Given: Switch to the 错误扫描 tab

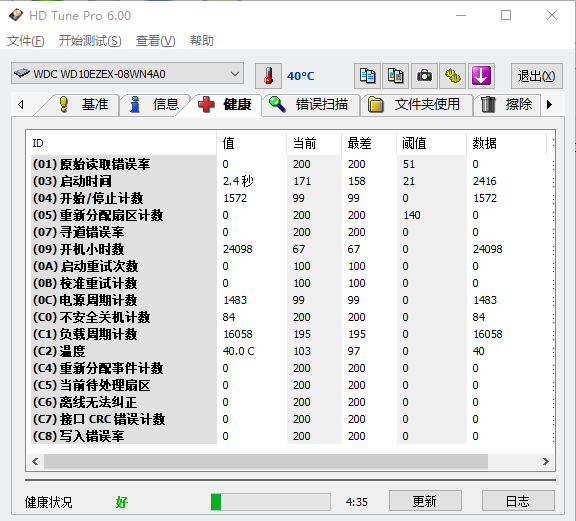Looking at the screenshot, I should [310, 105].
